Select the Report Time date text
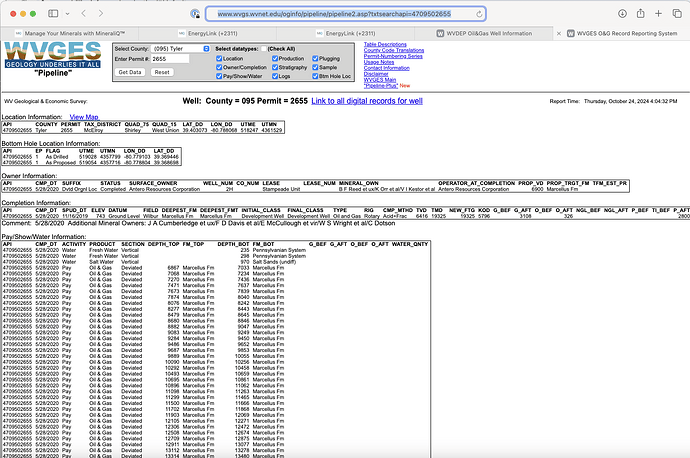 pos(630,101)
